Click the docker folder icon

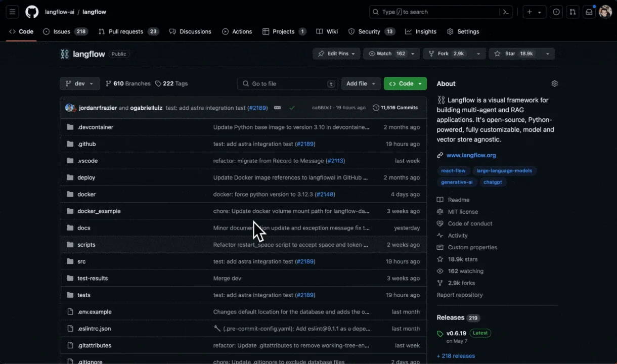coord(70,194)
